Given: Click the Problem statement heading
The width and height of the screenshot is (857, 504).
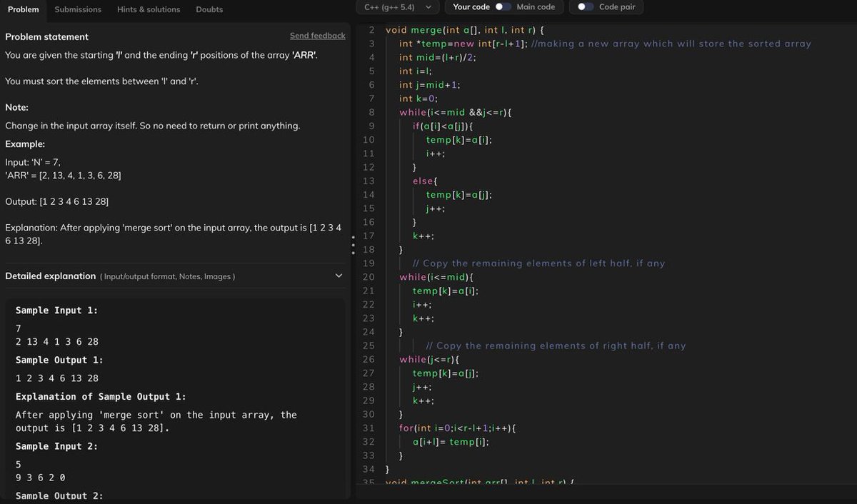Looking at the screenshot, I should pos(47,36).
